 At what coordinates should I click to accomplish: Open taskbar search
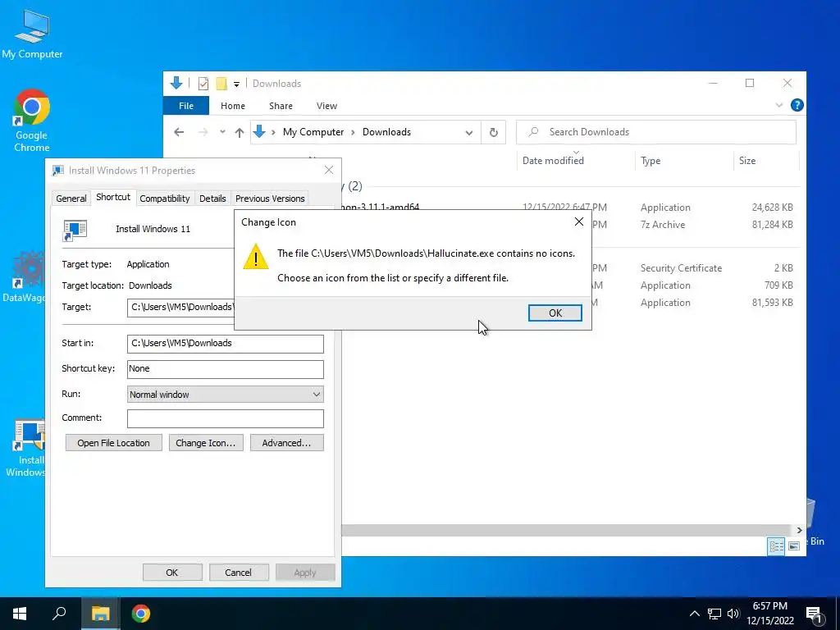(59, 614)
